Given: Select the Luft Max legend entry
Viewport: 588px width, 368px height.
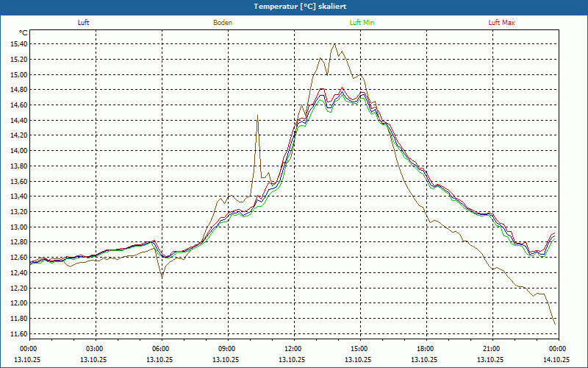Looking at the screenshot, I should click(502, 23).
